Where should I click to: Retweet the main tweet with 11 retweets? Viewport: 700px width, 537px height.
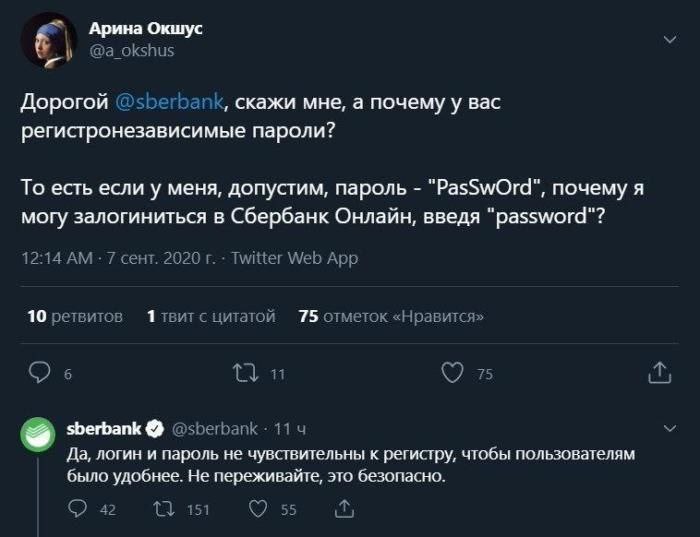246,373
